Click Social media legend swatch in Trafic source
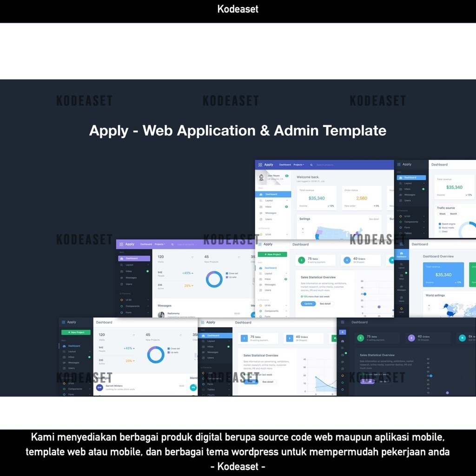 440,228
